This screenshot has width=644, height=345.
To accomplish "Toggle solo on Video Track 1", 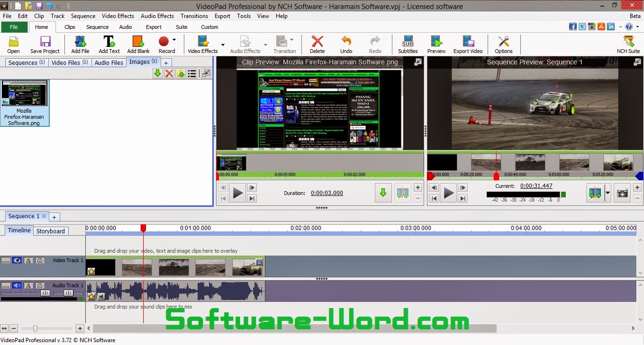I will click(x=28, y=260).
